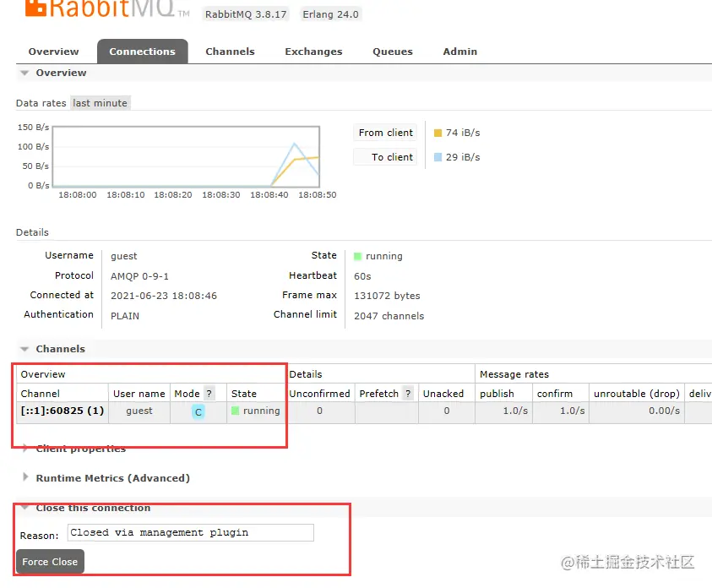Switch to the Channels tab
Image resolution: width=712 pixels, height=588 pixels.
[x=230, y=51]
